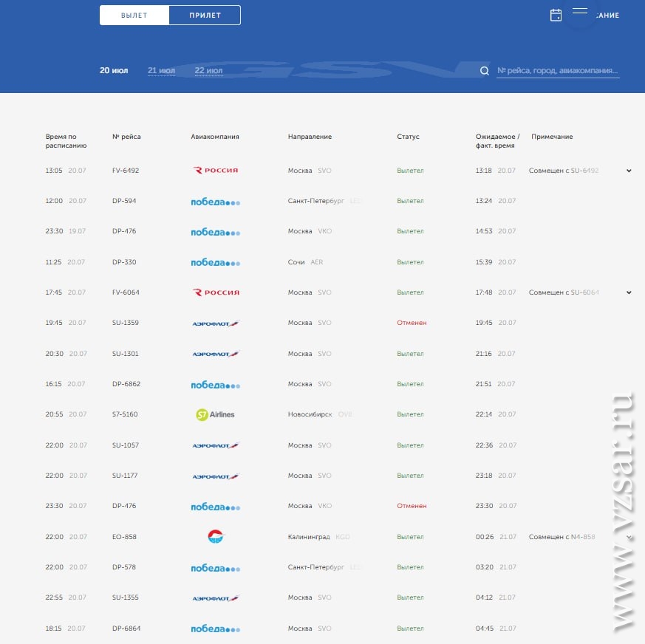This screenshot has height=644, width=645.
Task: Click flight number SU-1355
Action: coord(126,597)
